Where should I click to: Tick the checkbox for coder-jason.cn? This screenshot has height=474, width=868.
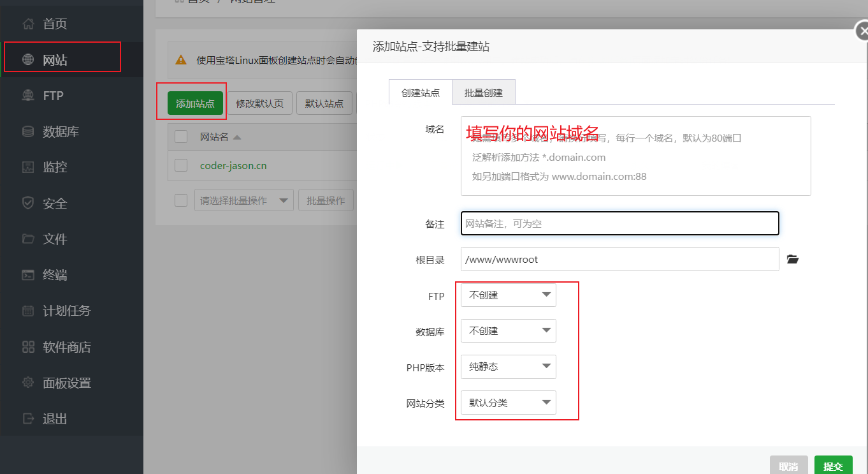181,165
